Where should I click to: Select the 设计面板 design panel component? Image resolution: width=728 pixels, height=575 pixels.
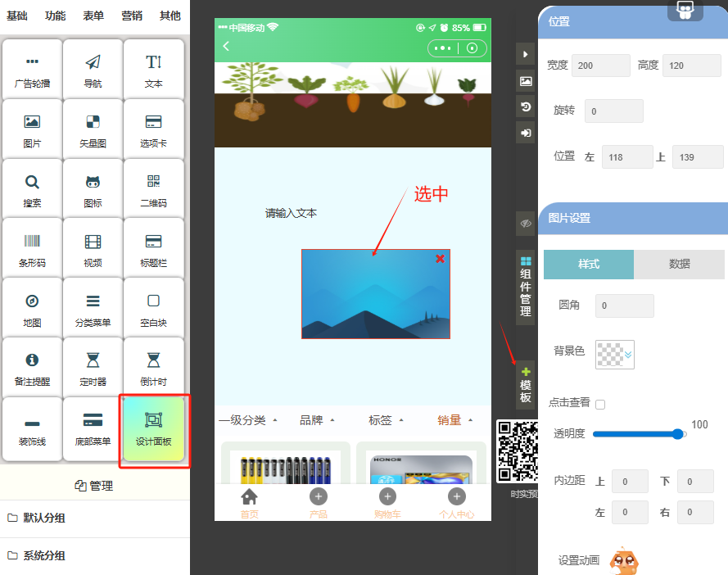click(x=154, y=431)
